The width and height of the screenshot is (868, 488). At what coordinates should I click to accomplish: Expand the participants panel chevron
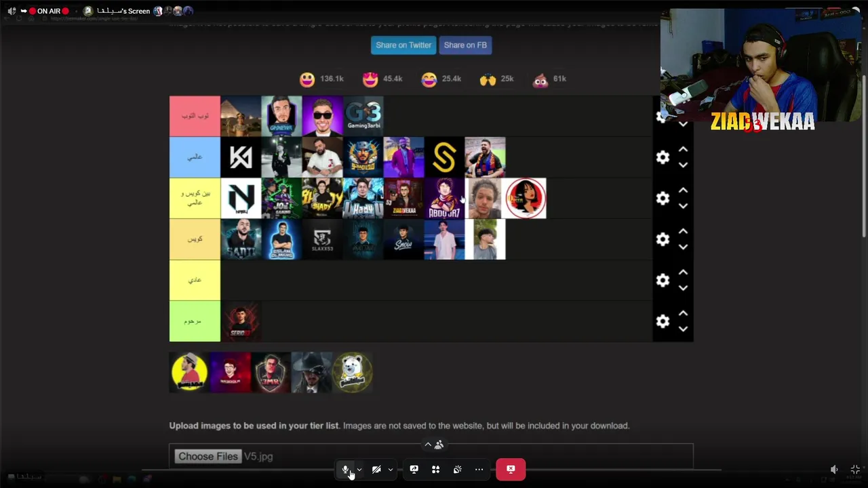(428, 445)
